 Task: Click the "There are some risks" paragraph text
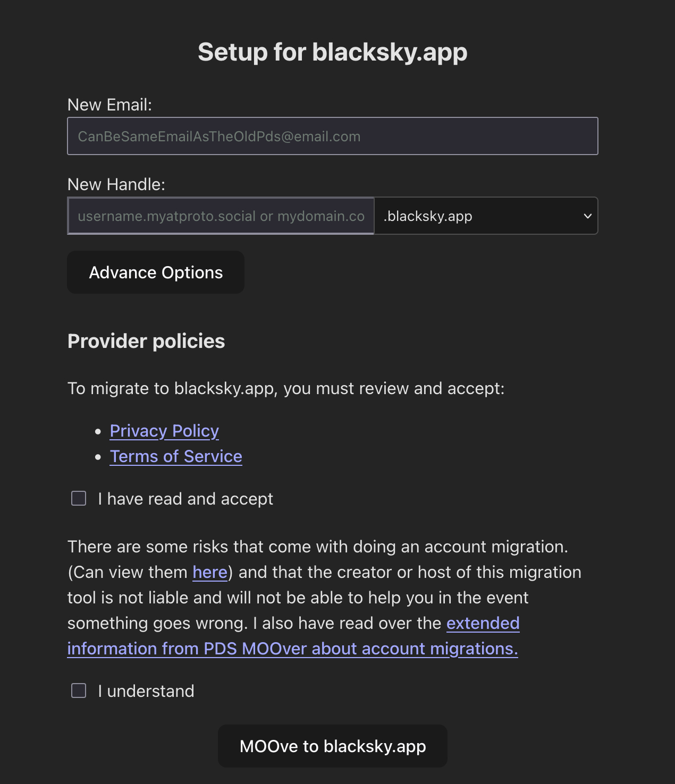point(317,547)
